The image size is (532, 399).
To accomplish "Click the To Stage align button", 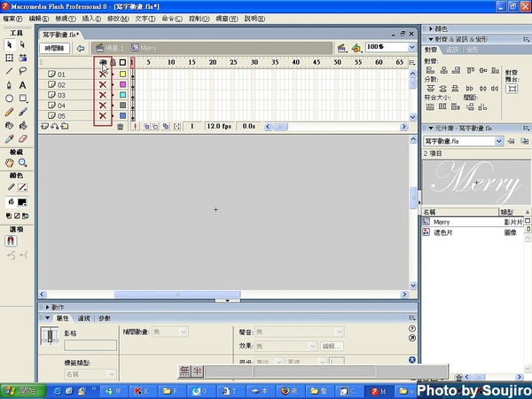I will click(512, 90).
